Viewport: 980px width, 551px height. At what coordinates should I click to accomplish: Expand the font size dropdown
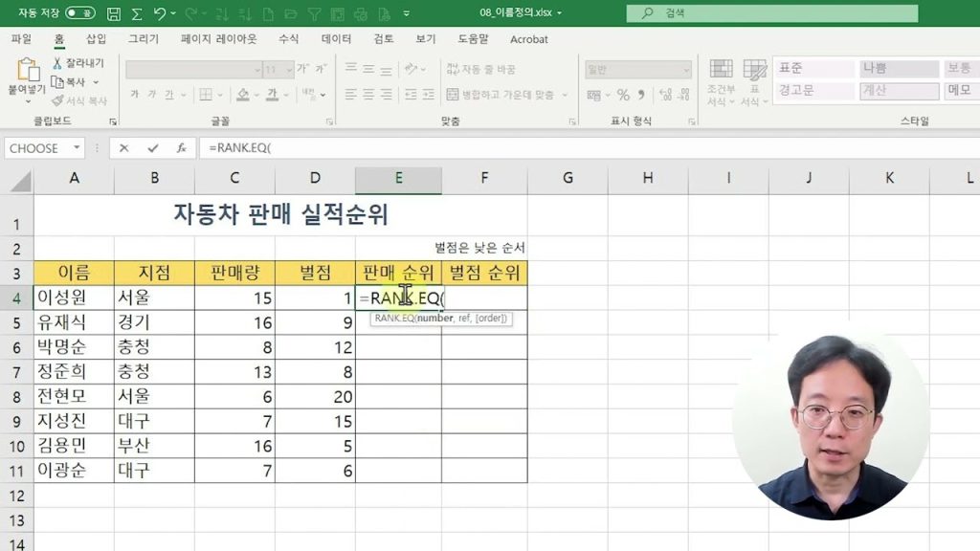point(288,70)
